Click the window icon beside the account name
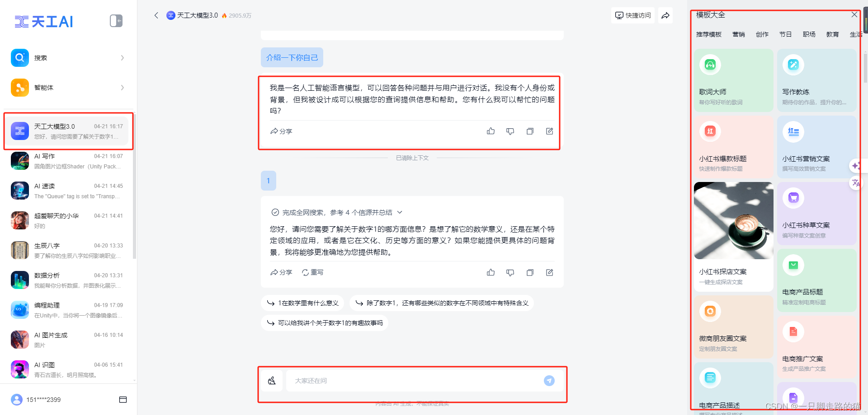Viewport: 868px width, 415px height. coord(123,400)
